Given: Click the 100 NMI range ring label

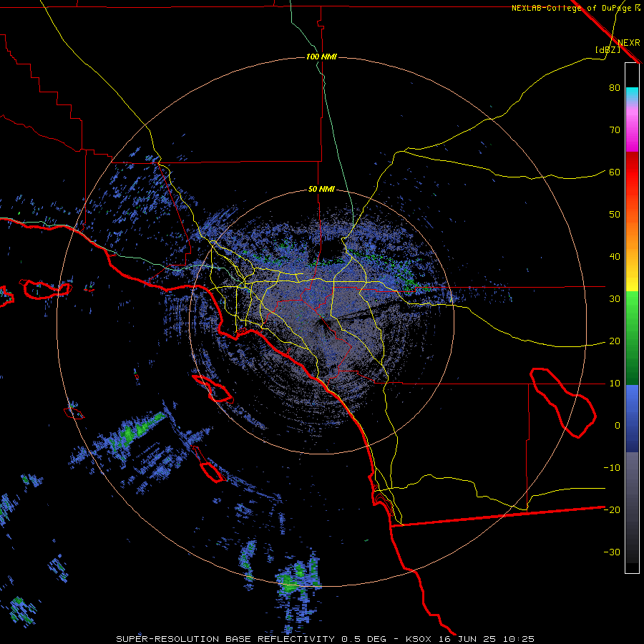Looking at the screenshot, I should (321, 57).
